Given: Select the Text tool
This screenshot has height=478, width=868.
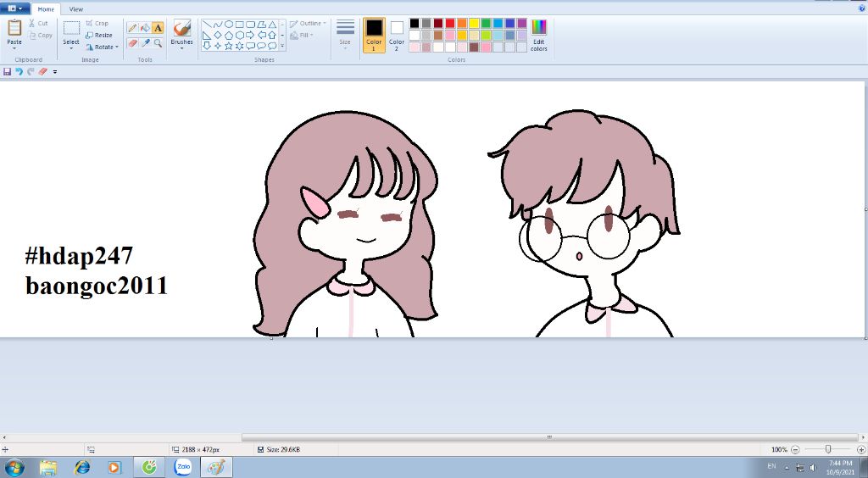Looking at the screenshot, I should coord(158,28).
